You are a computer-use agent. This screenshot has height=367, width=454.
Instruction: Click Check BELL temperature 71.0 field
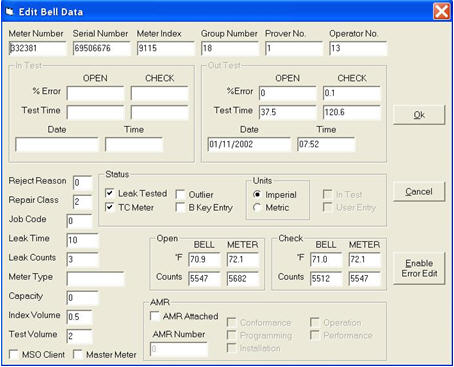(x=326, y=260)
